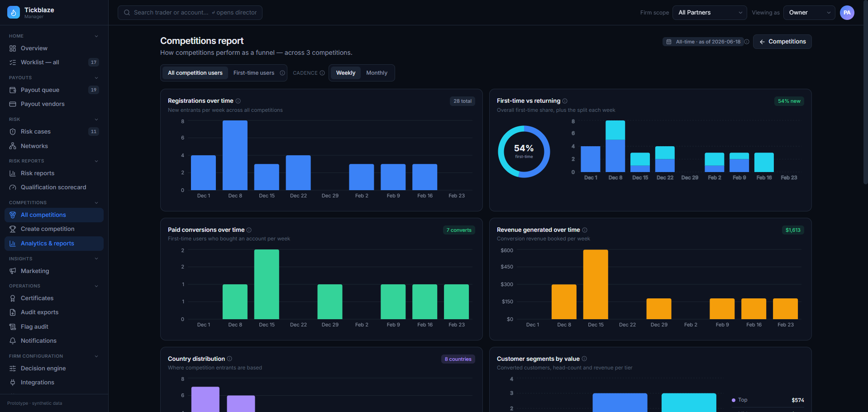Focus the Search trader or account field
This screenshot has height=412, width=868.
(x=190, y=13)
